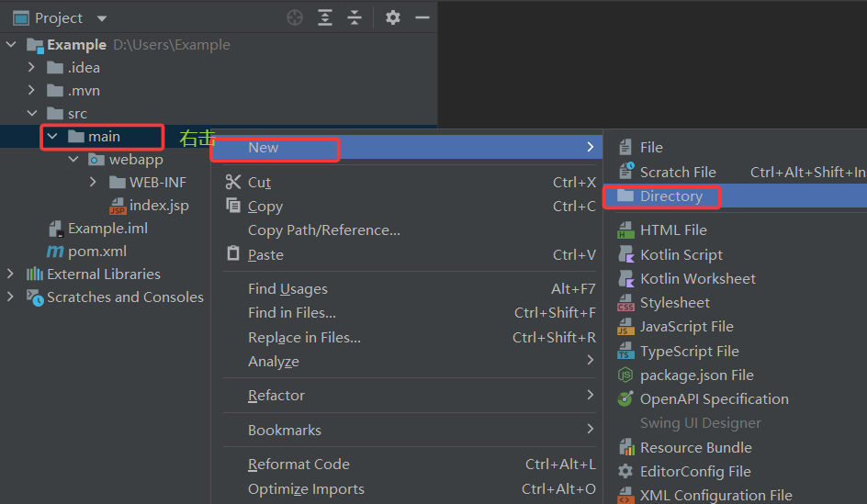Screen dimensions: 867x504
Task: Select the webapp web resource folder icon
Action: 96,160
